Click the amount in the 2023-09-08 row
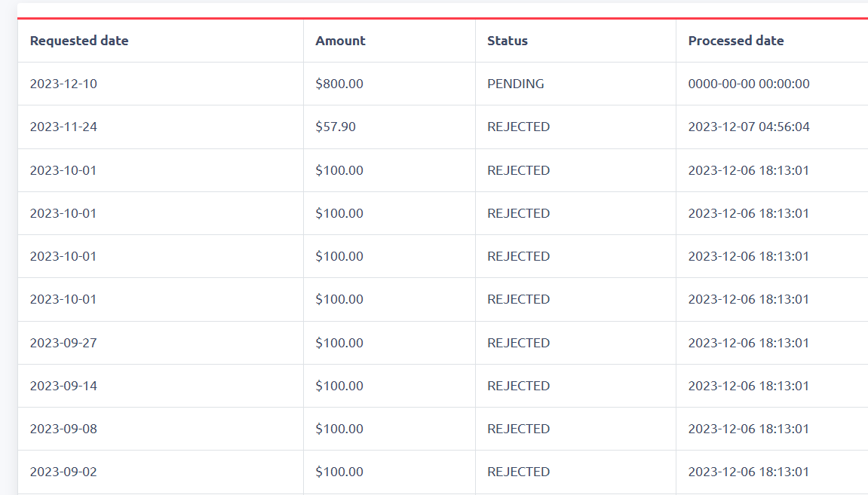Screen dimensions: 868x495 click(339, 429)
